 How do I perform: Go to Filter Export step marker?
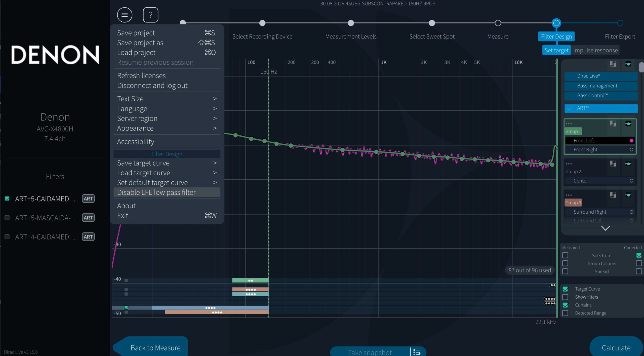pyautogui.click(x=620, y=23)
